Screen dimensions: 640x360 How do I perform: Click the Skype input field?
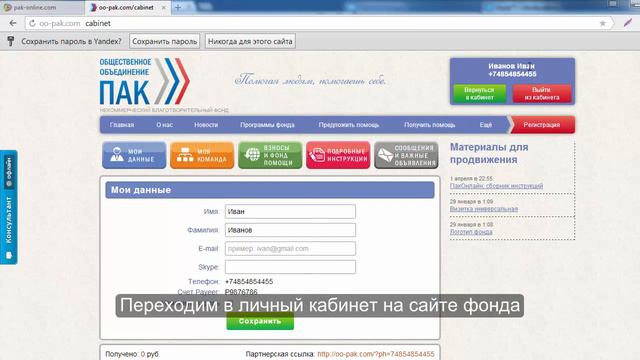[290, 267]
